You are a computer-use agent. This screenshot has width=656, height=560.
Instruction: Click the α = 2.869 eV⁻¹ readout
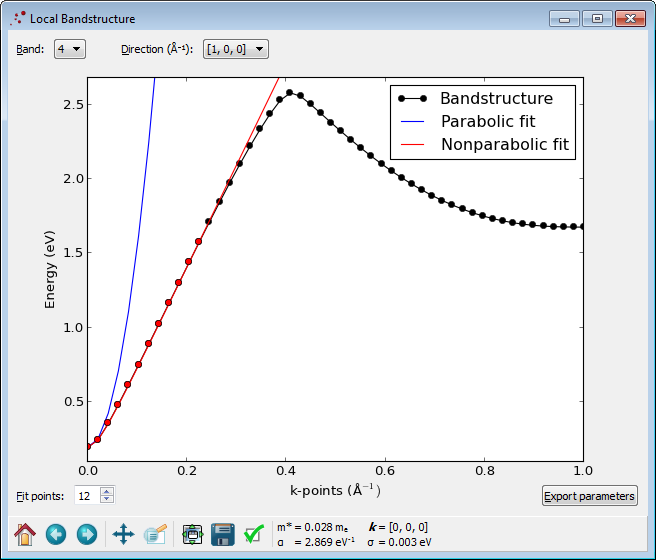(x=316, y=542)
